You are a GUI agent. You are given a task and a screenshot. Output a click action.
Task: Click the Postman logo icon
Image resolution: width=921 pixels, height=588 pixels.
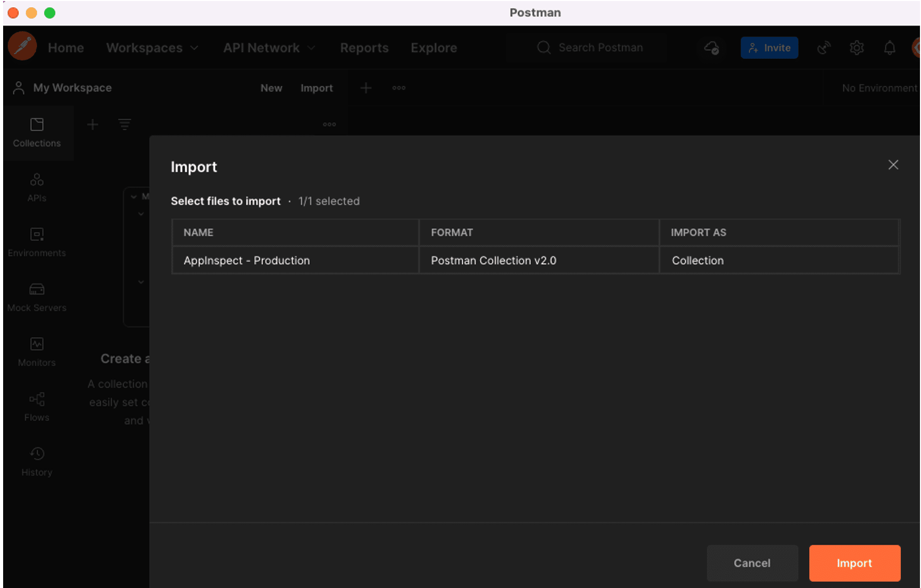[x=22, y=47]
